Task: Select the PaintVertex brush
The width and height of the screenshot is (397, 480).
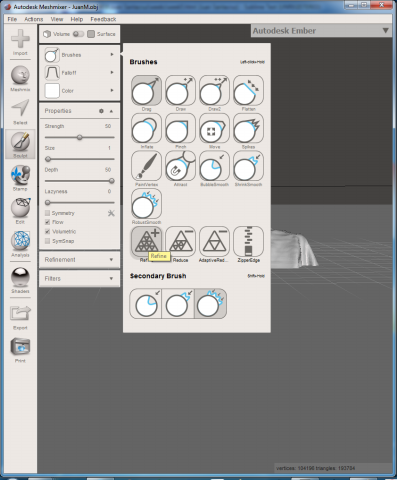Action: click(146, 166)
